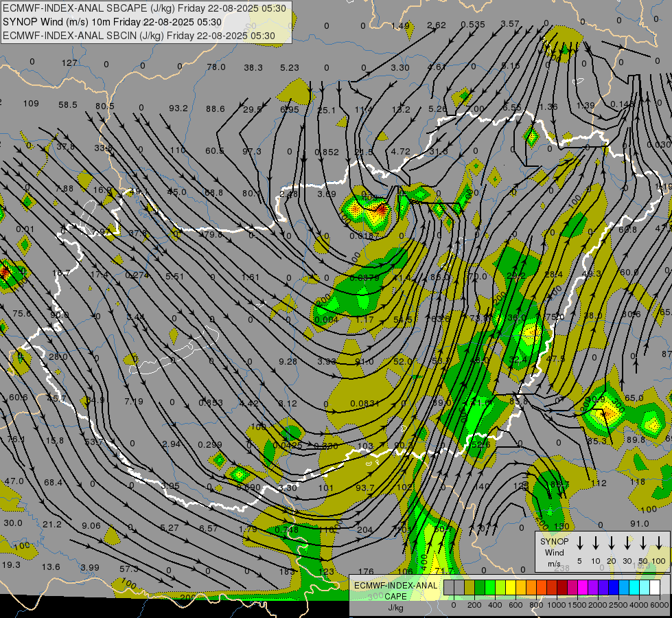Select the map value 21.2

pos(52,524)
